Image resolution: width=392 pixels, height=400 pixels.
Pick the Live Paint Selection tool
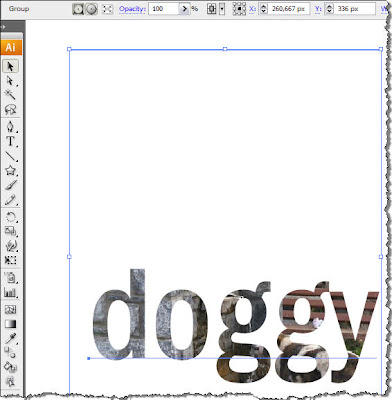point(10,381)
